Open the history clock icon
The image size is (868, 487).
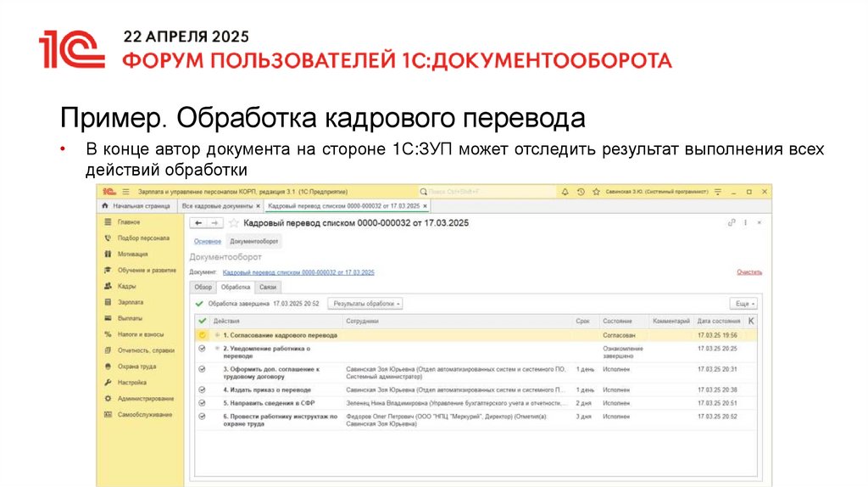[x=580, y=192]
